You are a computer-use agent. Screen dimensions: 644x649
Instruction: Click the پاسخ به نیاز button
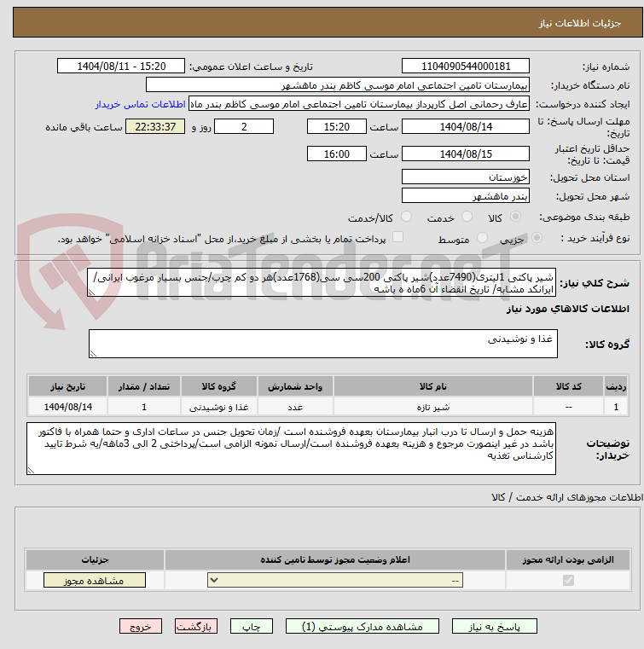[494, 626]
